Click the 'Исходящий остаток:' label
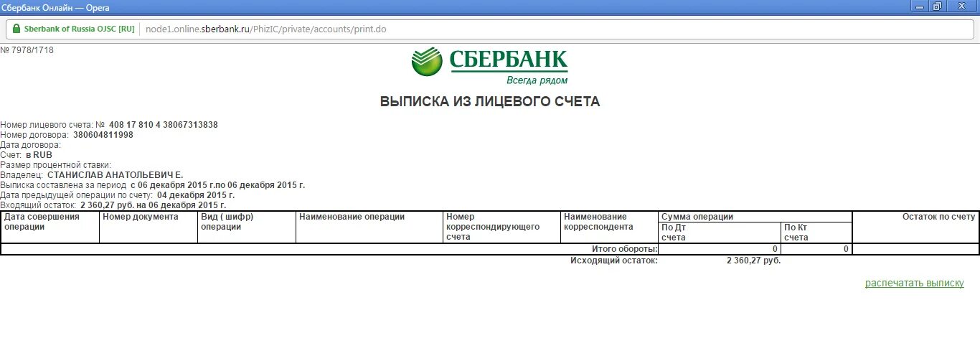The image size is (980, 361). pos(614,261)
